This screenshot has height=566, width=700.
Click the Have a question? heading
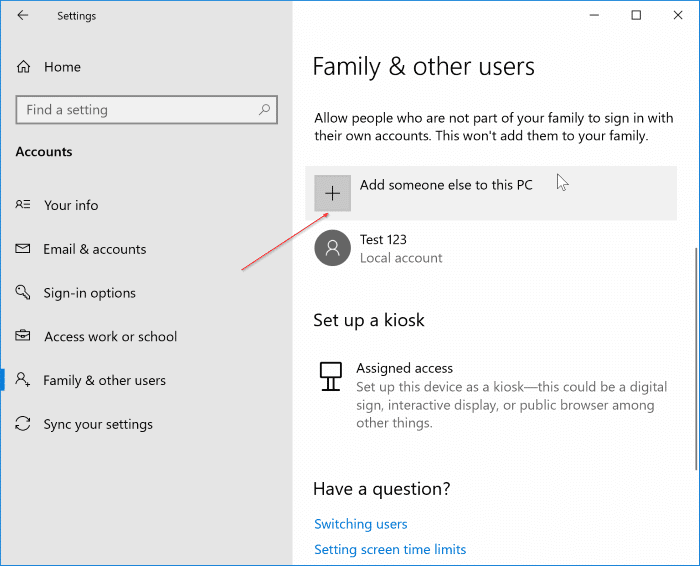(382, 489)
